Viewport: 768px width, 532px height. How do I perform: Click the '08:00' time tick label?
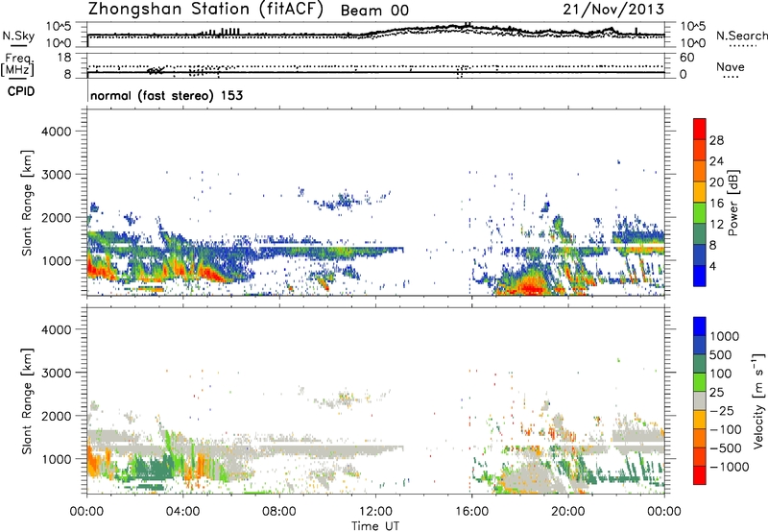tap(279, 512)
